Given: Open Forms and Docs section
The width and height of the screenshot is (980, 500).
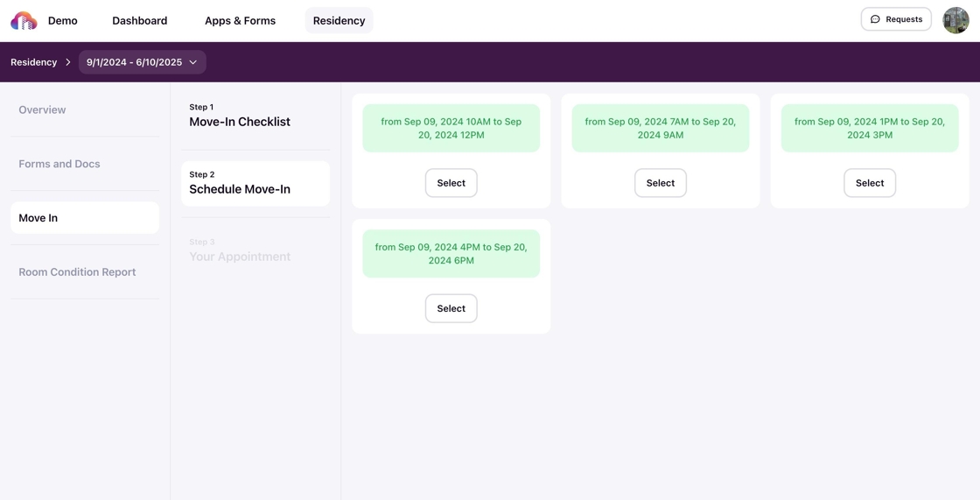Looking at the screenshot, I should tap(59, 164).
